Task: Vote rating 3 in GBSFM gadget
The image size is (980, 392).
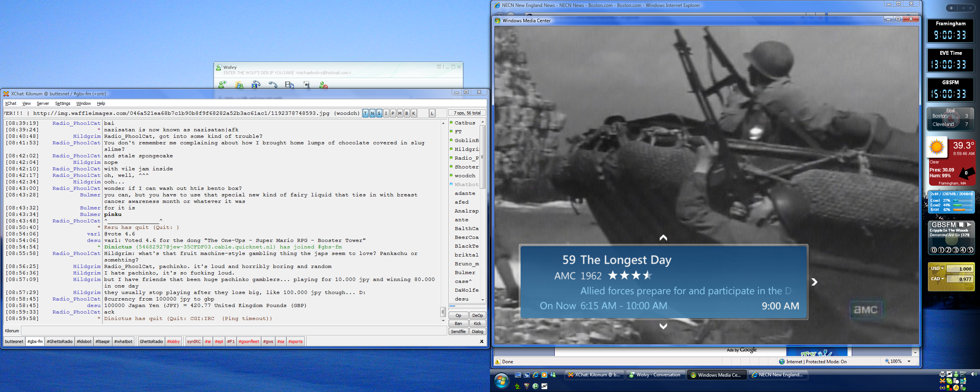Action: pos(955,250)
